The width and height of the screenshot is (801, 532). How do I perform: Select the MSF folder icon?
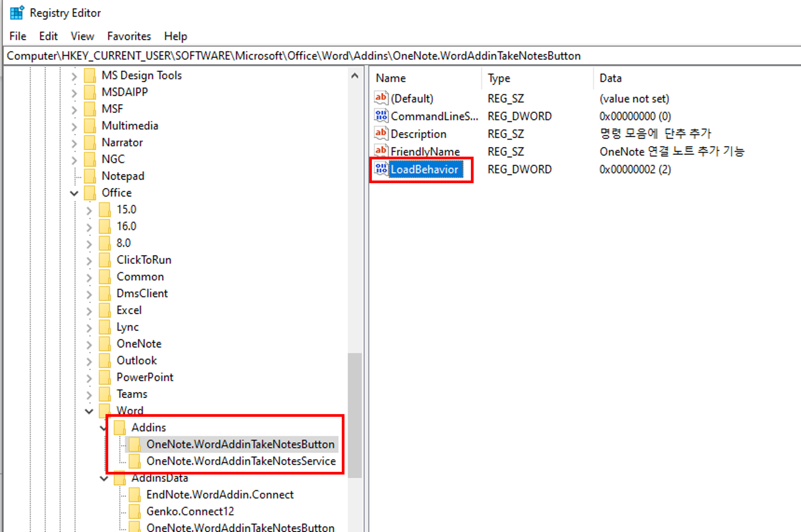tap(90, 109)
